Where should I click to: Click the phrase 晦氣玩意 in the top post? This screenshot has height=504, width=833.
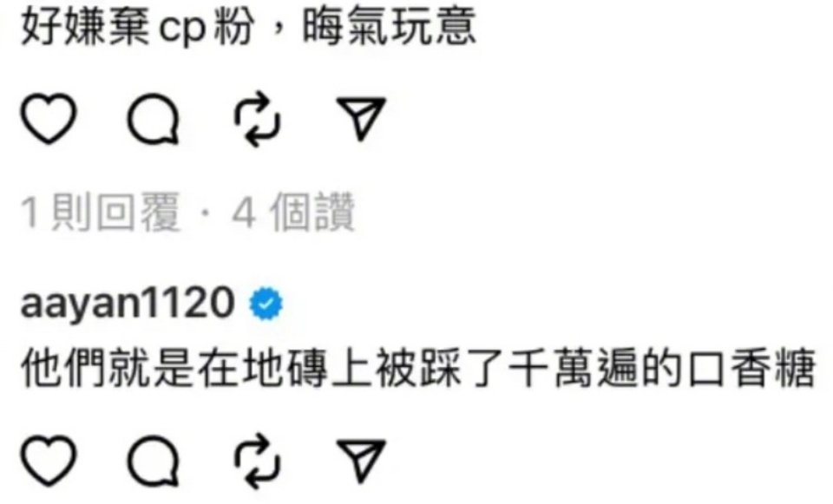click(x=389, y=27)
